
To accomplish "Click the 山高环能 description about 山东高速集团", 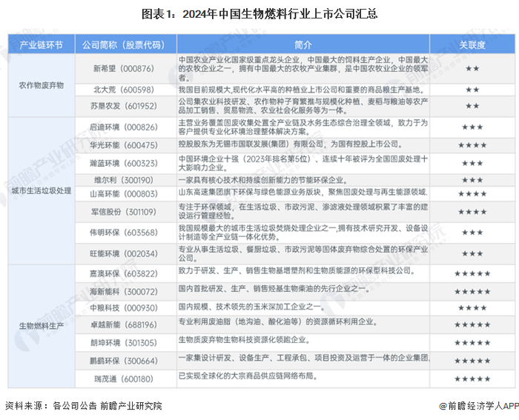I will 303,192.
